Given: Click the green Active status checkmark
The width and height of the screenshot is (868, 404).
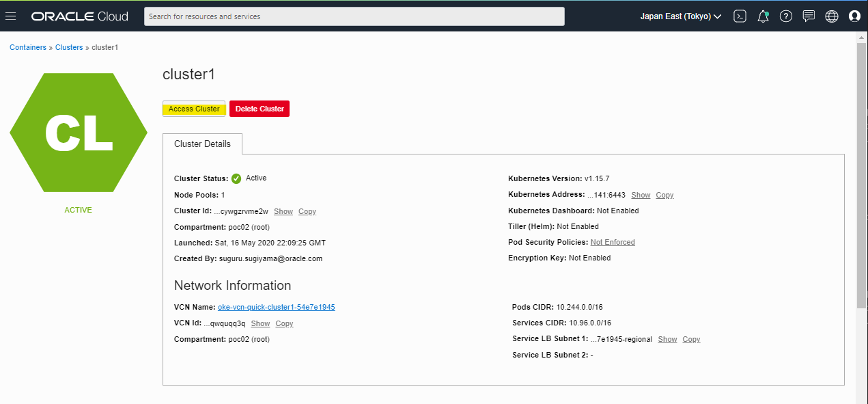Looking at the screenshot, I should (x=236, y=179).
